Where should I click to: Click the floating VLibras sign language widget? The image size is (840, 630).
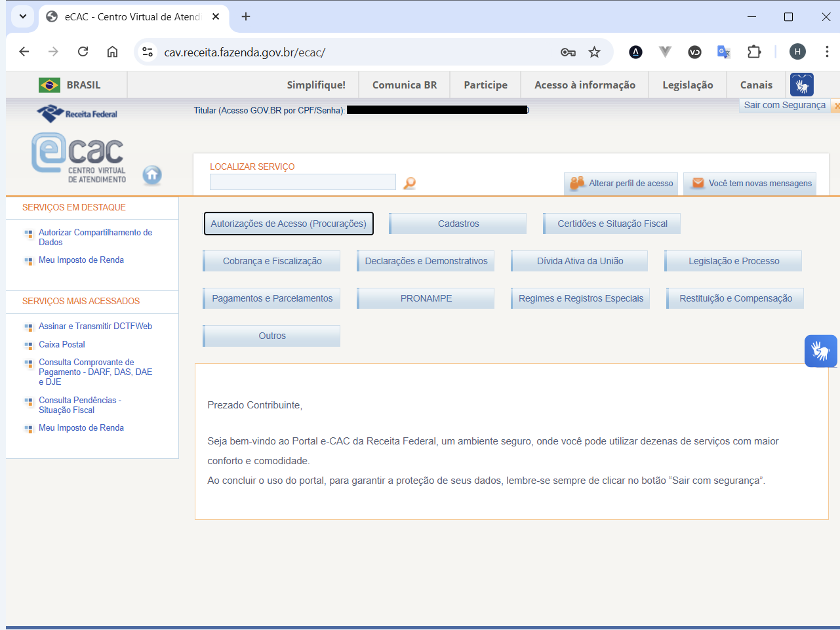pos(820,351)
